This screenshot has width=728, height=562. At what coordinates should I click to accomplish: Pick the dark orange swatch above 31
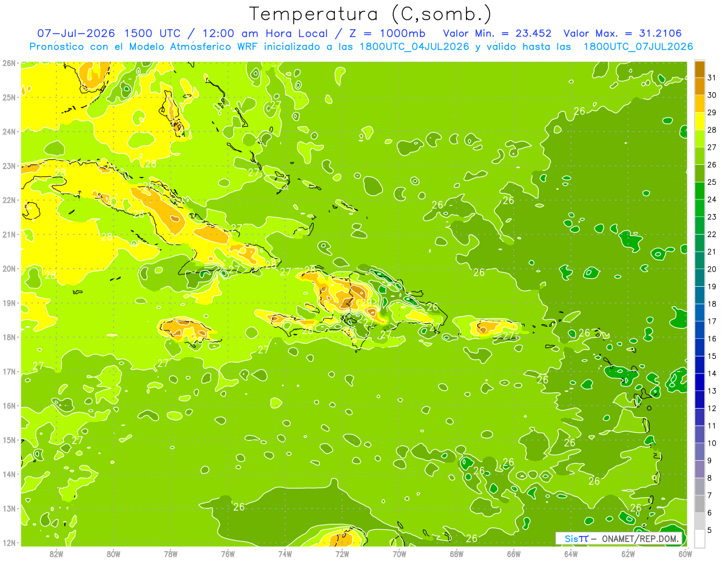(699, 69)
